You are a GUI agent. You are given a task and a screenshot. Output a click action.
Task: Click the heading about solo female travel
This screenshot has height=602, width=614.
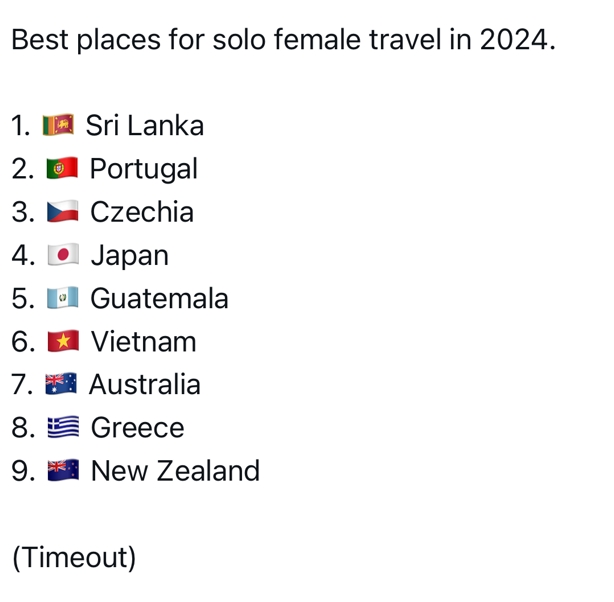(x=284, y=40)
